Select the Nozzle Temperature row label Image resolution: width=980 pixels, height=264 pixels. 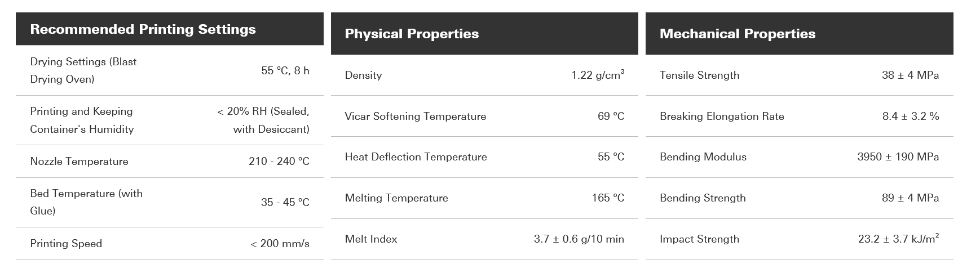click(80, 162)
